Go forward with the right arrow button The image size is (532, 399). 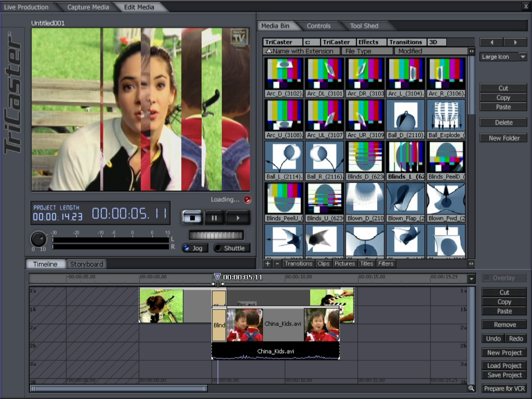[x=515, y=42]
